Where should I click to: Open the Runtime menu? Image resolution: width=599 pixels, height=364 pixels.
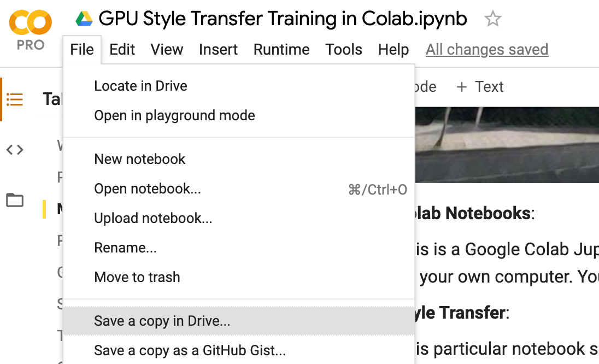[281, 49]
